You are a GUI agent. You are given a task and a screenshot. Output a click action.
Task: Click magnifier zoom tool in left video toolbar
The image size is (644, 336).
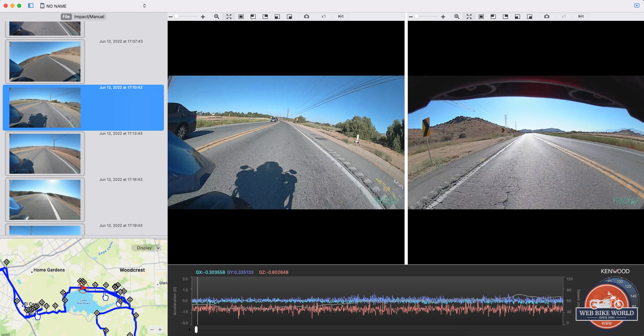(217, 16)
